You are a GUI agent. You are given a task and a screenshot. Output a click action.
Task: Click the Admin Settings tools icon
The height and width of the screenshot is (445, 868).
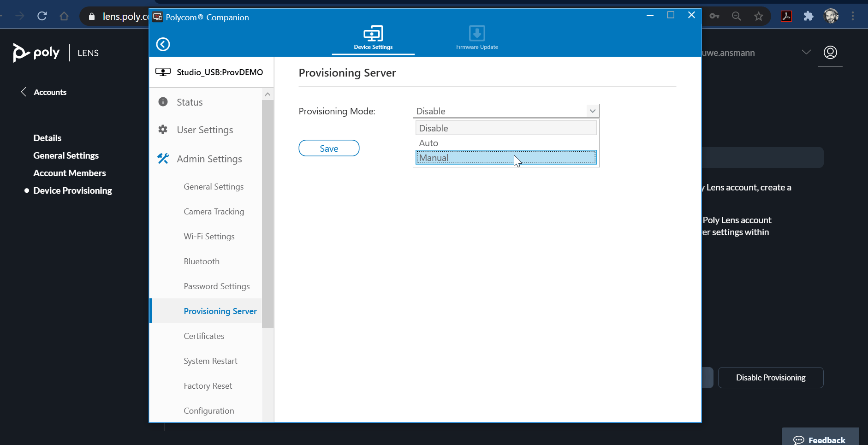point(163,159)
